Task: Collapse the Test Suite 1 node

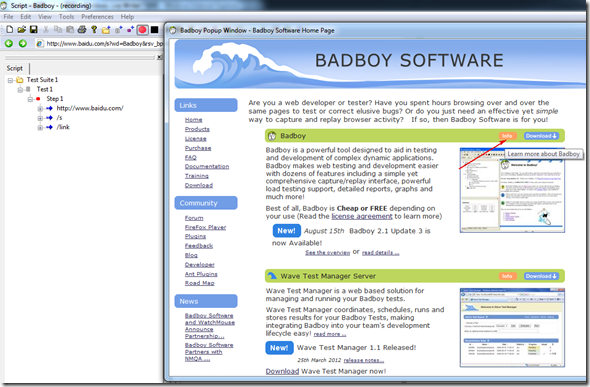Action: click(x=11, y=80)
